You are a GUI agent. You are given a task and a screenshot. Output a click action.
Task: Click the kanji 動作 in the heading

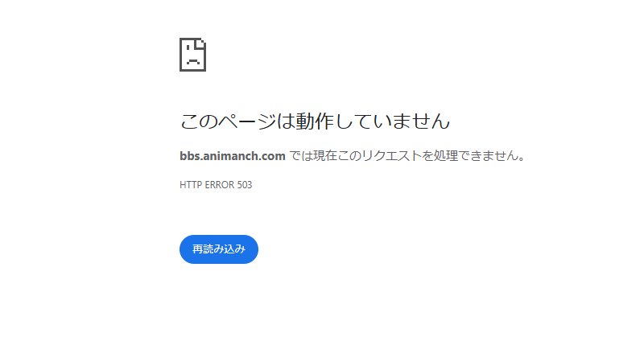315,121
